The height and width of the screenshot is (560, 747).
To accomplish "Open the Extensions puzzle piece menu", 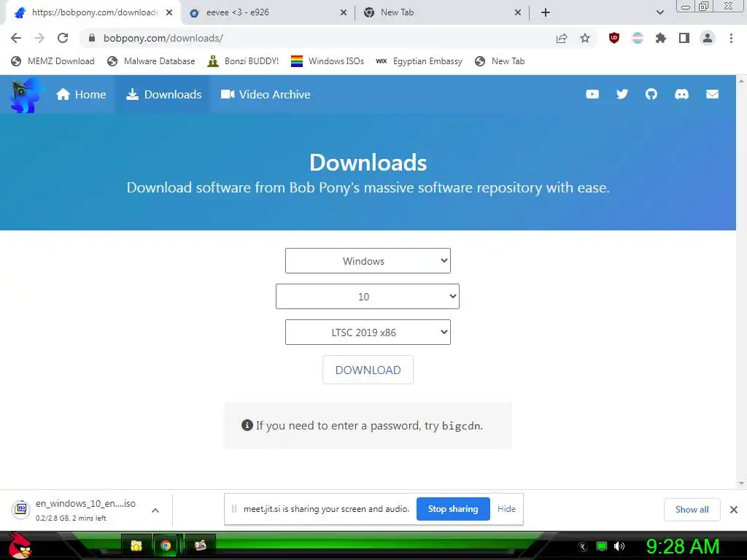I will [661, 38].
